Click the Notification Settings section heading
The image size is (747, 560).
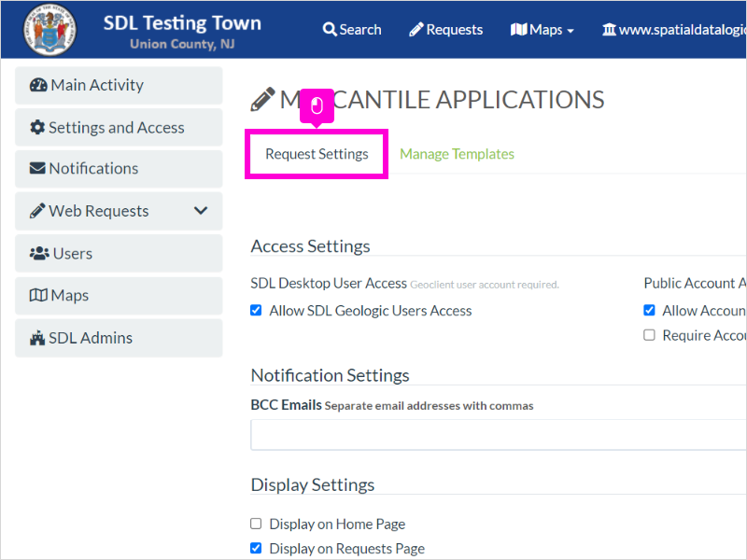330,375
